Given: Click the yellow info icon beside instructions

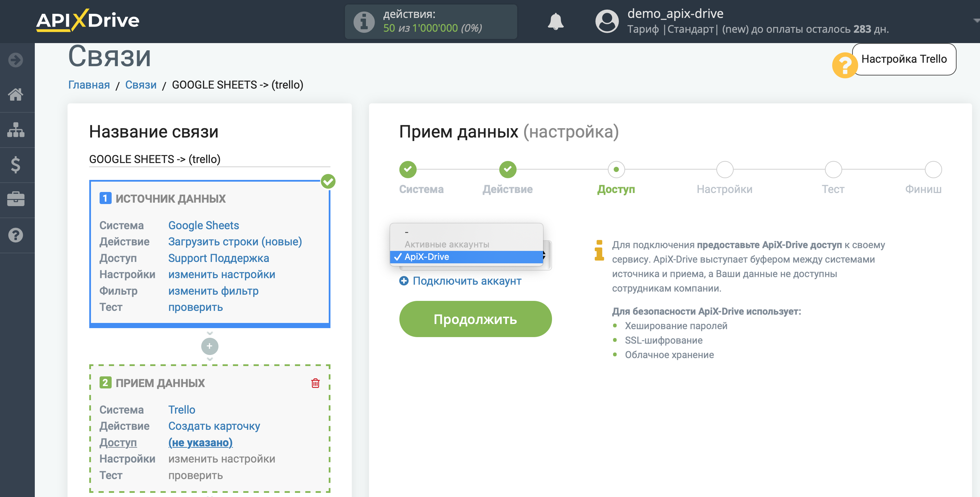Looking at the screenshot, I should 599,251.
